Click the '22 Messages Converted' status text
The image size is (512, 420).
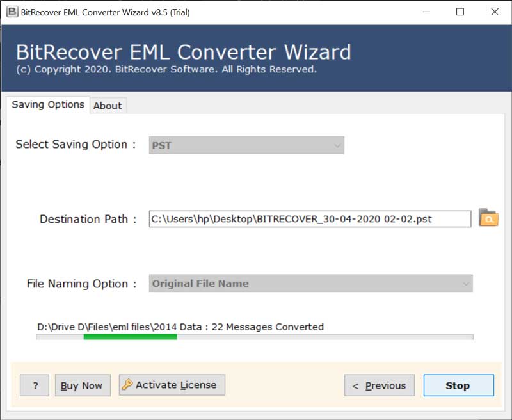pos(268,327)
